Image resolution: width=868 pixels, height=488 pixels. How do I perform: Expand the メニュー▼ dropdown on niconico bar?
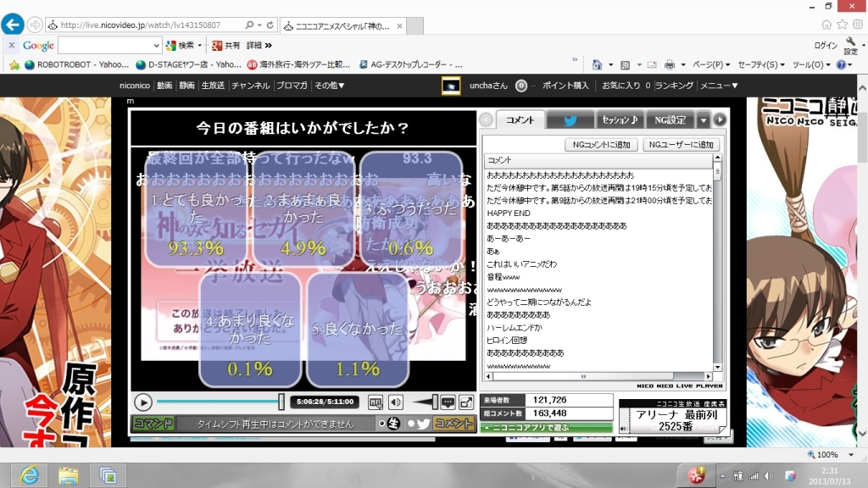coord(719,86)
